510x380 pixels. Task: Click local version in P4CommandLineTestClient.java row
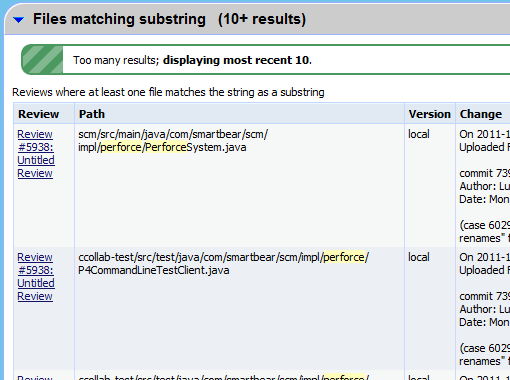[x=419, y=257]
